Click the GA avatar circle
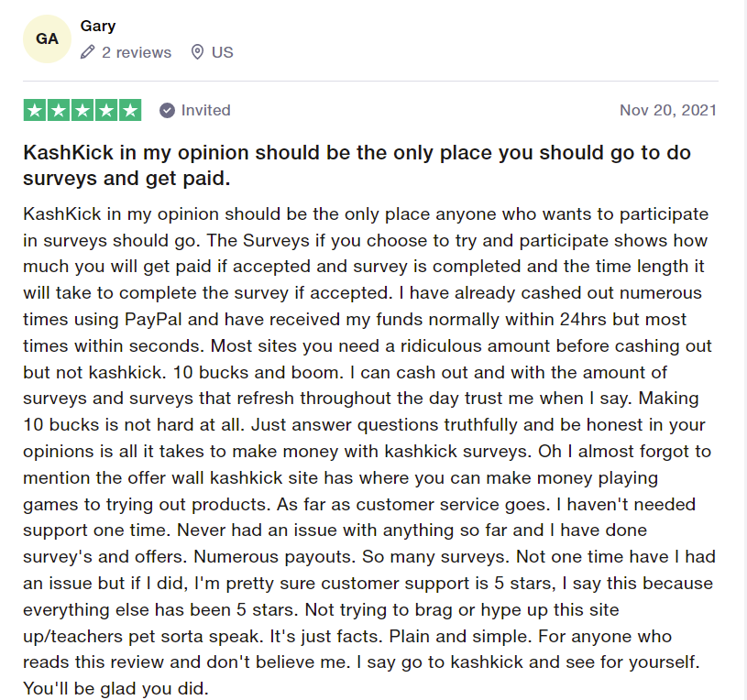747x700 pixels. pos(47,39)
